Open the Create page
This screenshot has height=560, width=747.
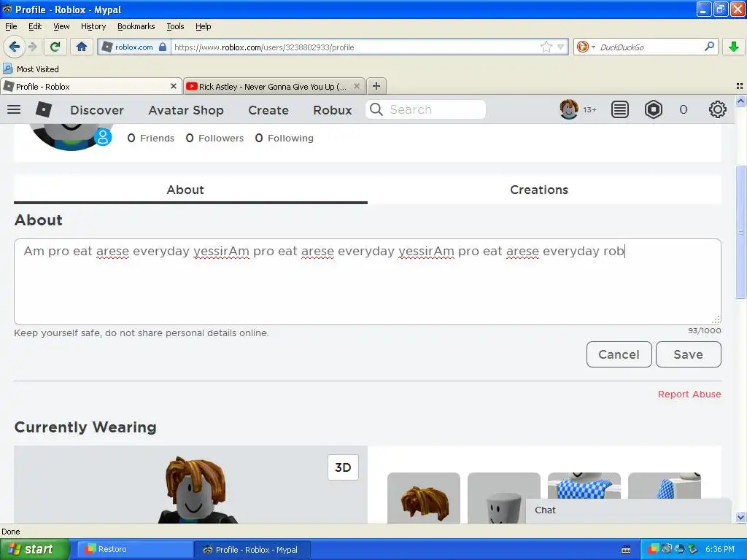point(268,110)
